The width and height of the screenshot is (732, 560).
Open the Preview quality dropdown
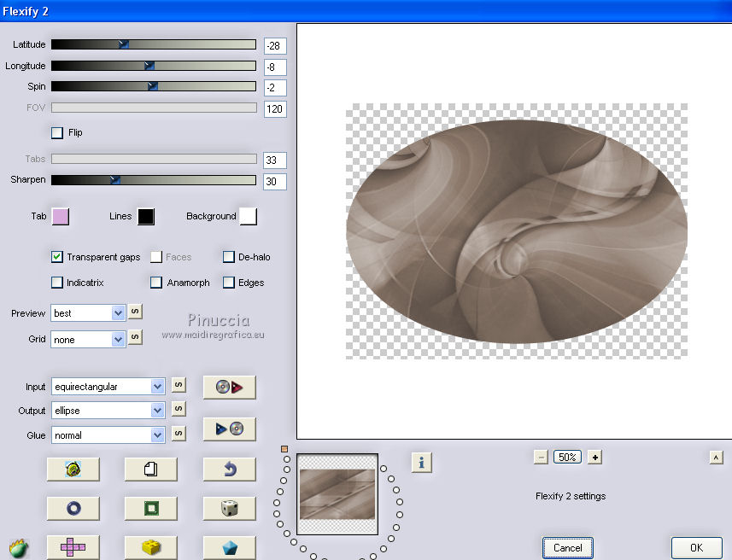click(88, 313)
